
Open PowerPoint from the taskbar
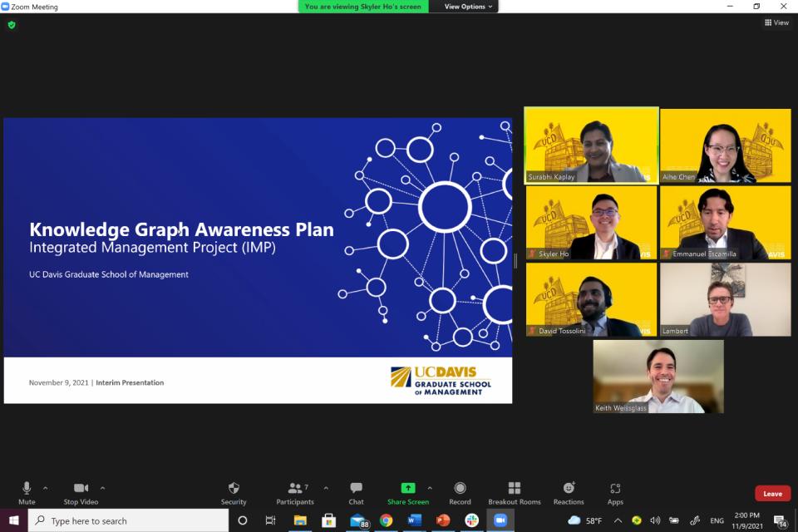(443, 520)
